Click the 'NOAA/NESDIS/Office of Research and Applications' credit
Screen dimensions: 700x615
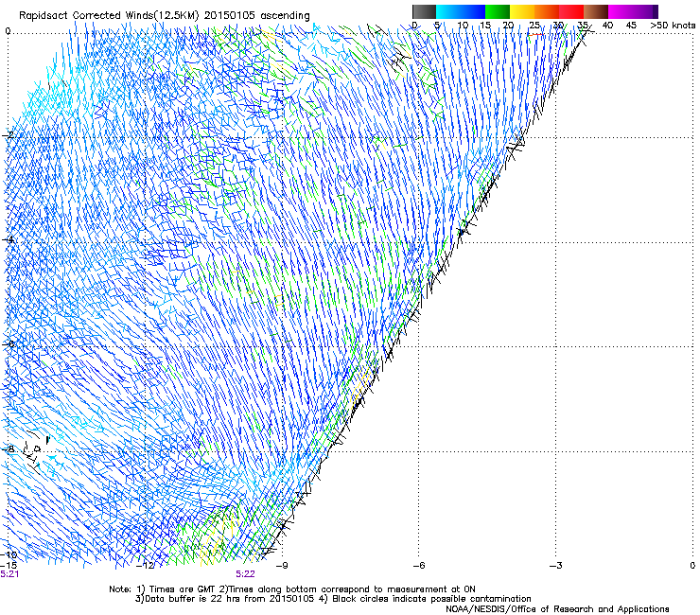pyautogui.click(x=557, y=609)
